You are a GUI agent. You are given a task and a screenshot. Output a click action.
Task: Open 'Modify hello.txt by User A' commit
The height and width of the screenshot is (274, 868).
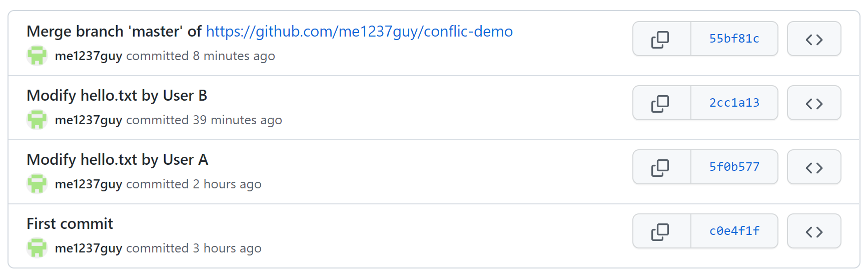pyautogui.click(x=118, y=159)
